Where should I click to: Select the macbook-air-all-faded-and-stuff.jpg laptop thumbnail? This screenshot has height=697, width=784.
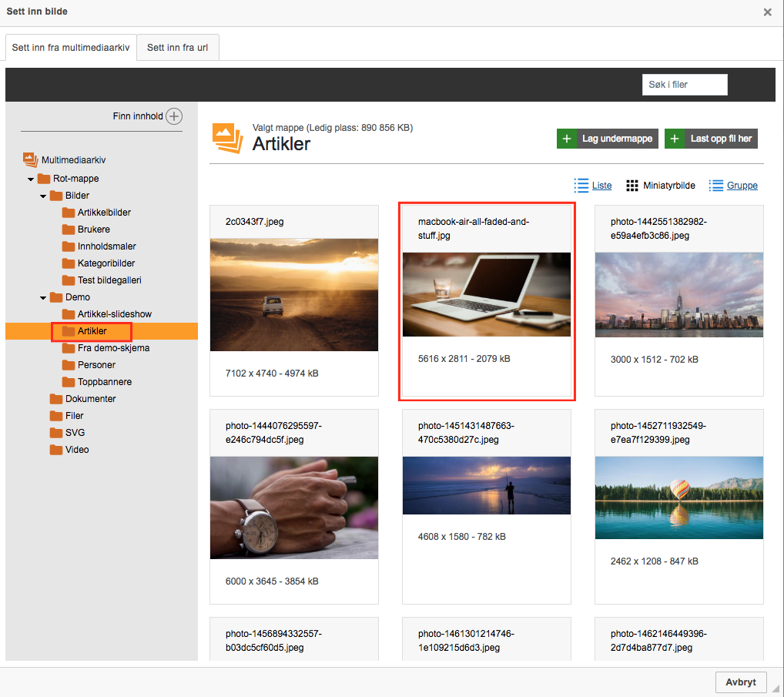coord(487,294)
